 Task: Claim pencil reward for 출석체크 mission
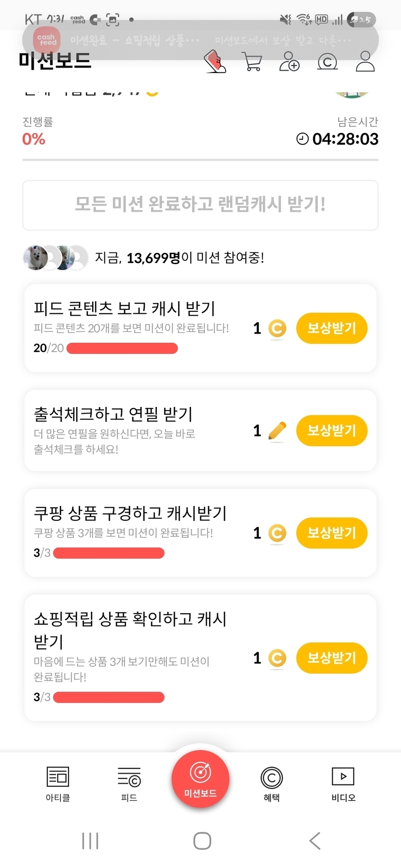coord(331,431)
